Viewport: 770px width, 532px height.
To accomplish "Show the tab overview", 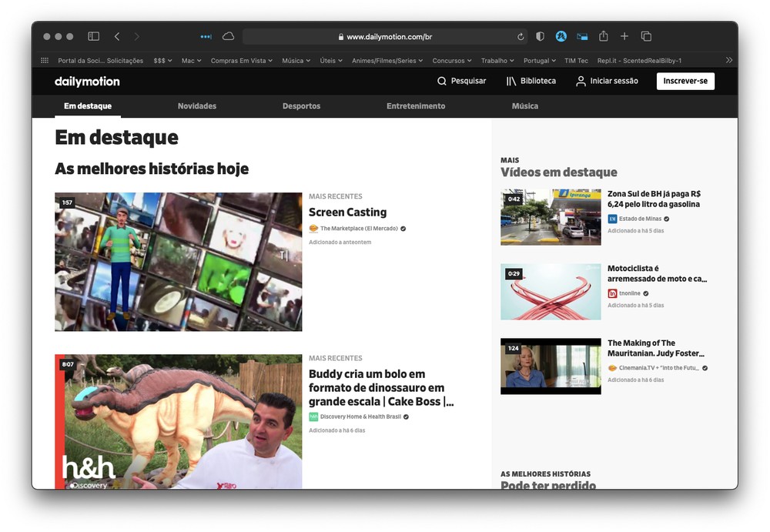I will coord(646,36).
